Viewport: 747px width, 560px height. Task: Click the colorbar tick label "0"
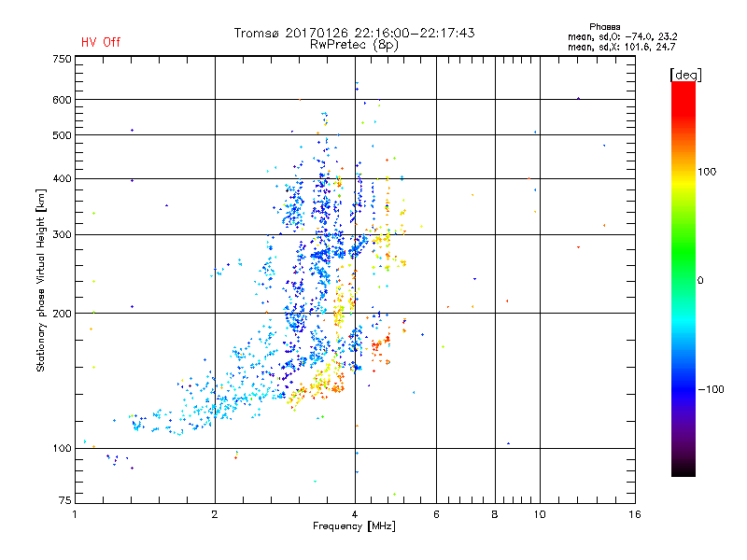[x=699, y=281]
